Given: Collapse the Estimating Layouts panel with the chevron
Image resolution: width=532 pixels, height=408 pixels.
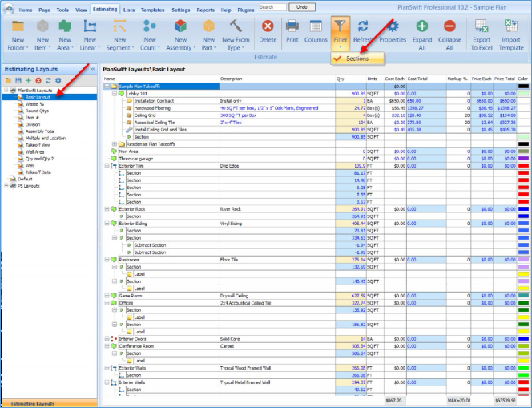Looking at the screenshot, I should (x=93, y=69).
